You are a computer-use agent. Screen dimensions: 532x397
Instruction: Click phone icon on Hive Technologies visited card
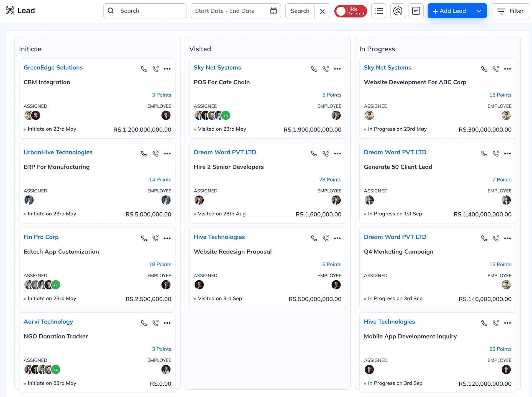tap(314, 238)
